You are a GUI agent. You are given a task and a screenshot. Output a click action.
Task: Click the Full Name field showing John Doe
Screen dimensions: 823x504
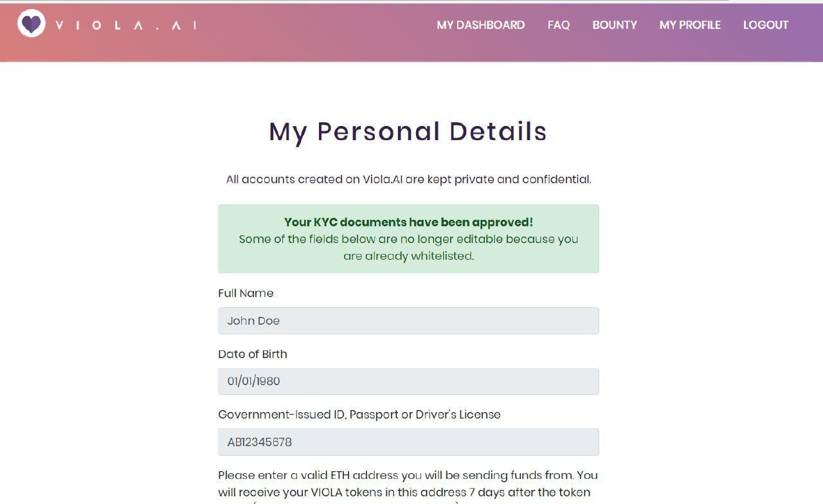pyautogui.click(x=408, y=321)
